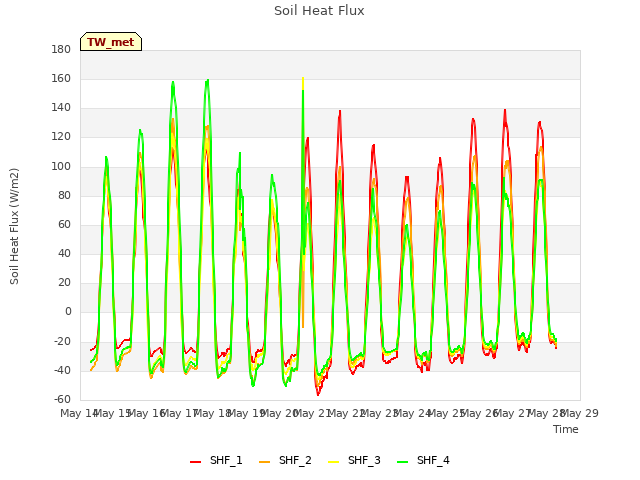Image resolution: width=640 pixels, height=480 pixels.
Task: Click the 160 y-axis tick label
Action: coord(61,78)
